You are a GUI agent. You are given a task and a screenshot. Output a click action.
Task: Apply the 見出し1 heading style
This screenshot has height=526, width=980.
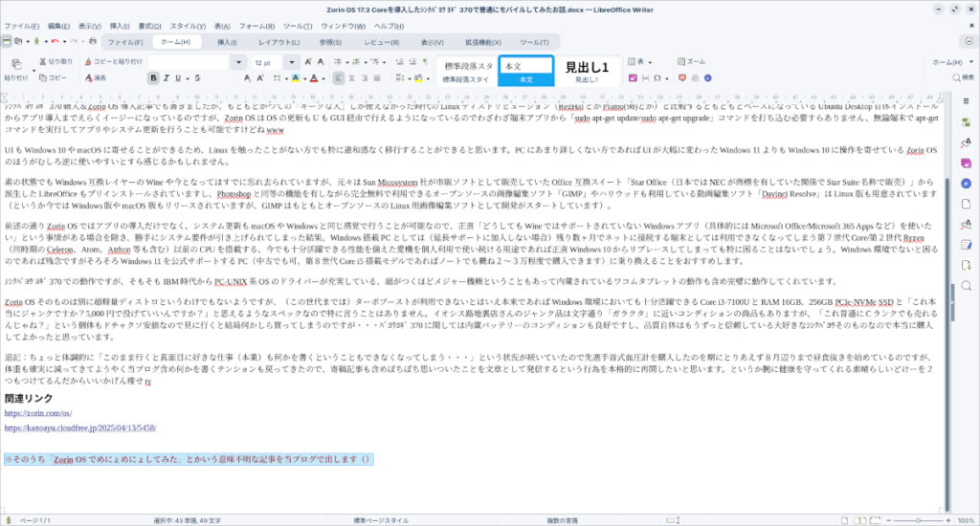click(587, 71)
